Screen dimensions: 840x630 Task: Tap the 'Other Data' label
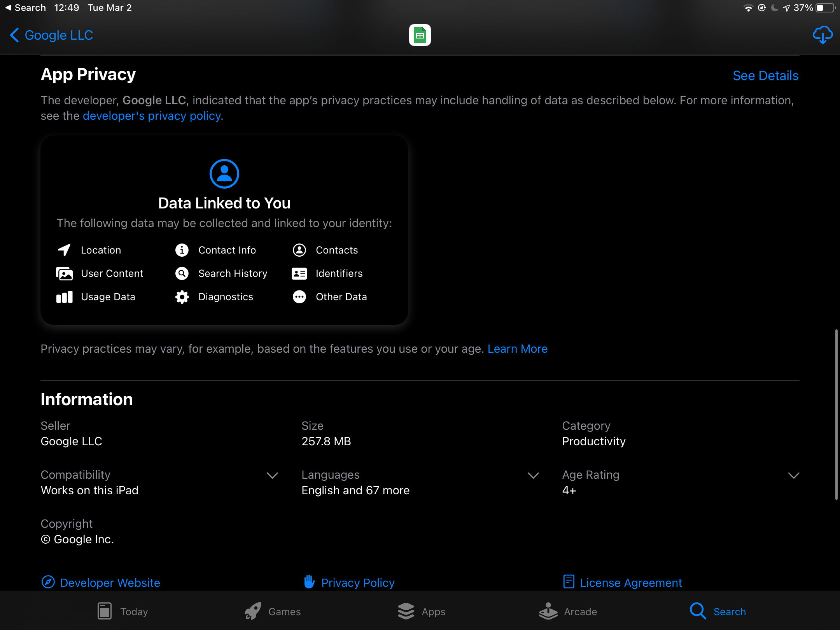(341, 297)
